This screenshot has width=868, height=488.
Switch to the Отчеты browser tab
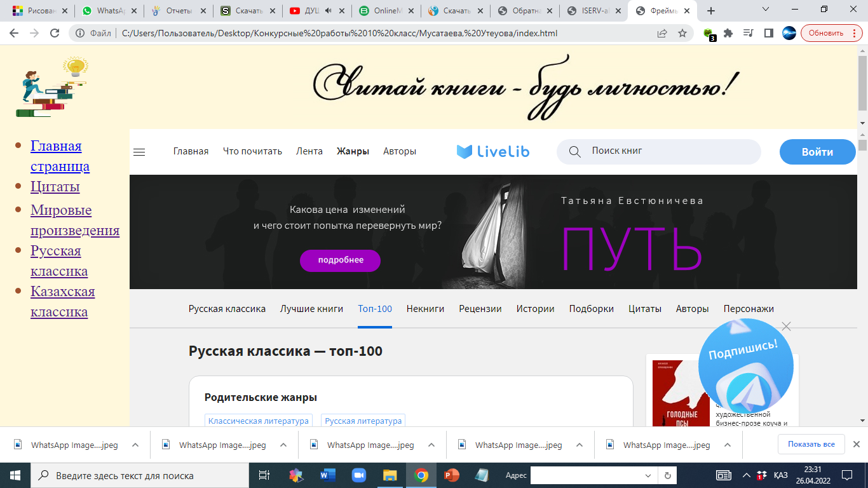coord(178,11)
